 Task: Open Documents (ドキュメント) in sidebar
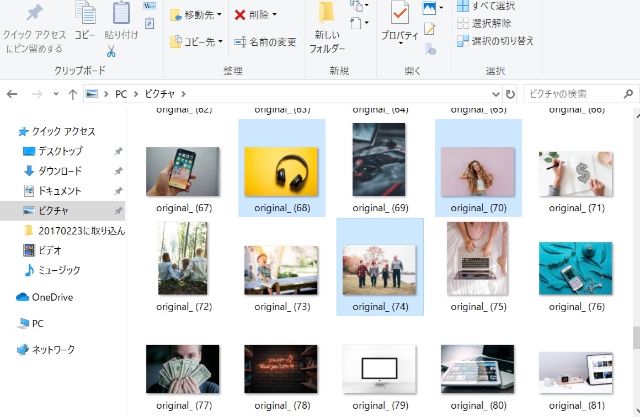tap(52, 191)
